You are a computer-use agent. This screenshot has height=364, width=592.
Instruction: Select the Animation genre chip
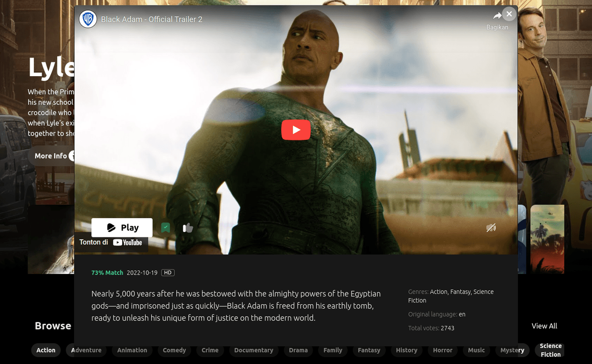[132, 350]
